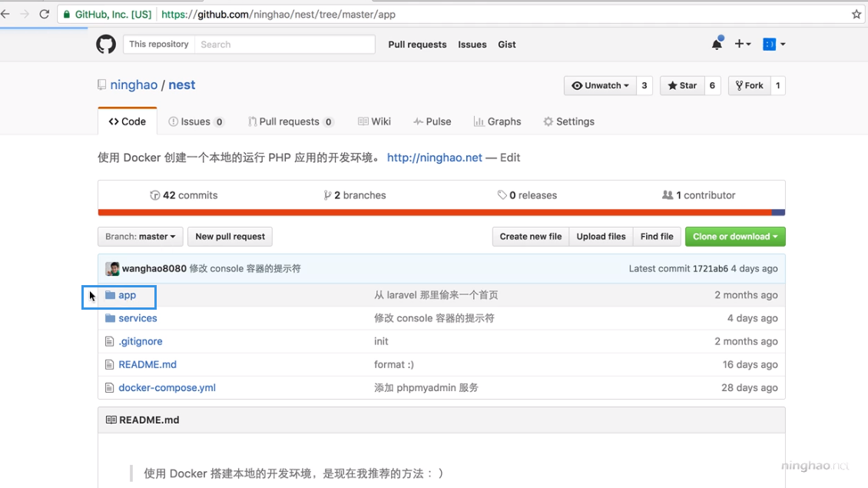Bookmark page with star icon
The height and width of the screenshot is (488, 868).
coord(856,15)
